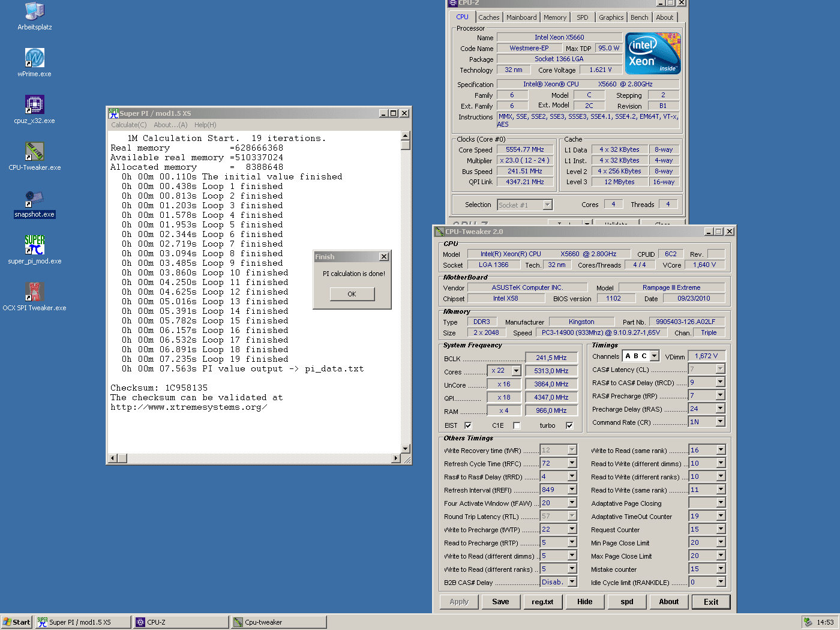This screenshot has width=840, height=630.
Task: Switch to the Cpu-tweaker taskbar button
Action: tap(278, 622)
